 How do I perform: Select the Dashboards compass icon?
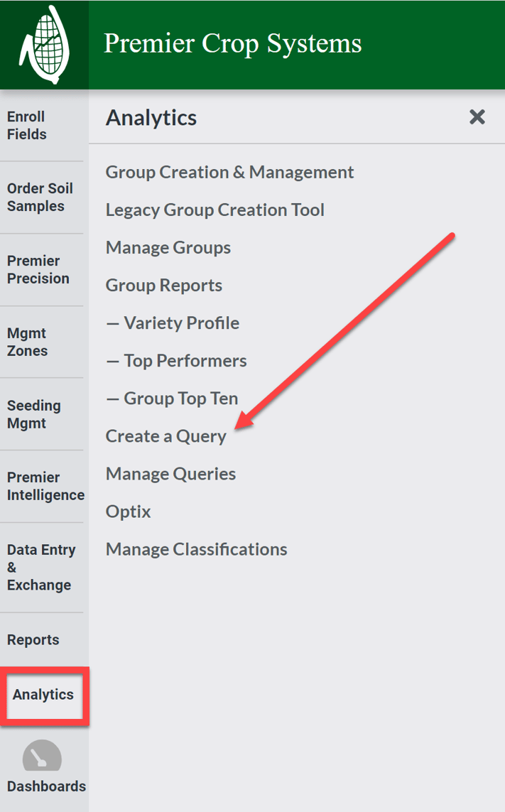(x=43, y=757)
